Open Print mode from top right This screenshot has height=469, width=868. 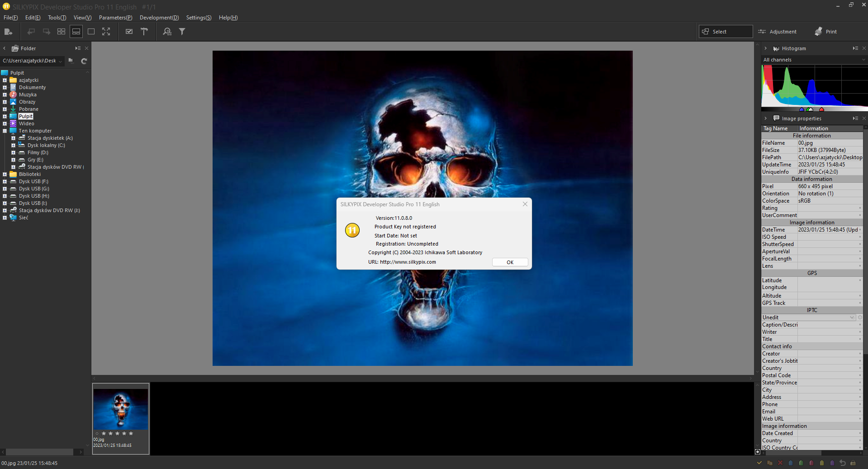tap(825, 32)
